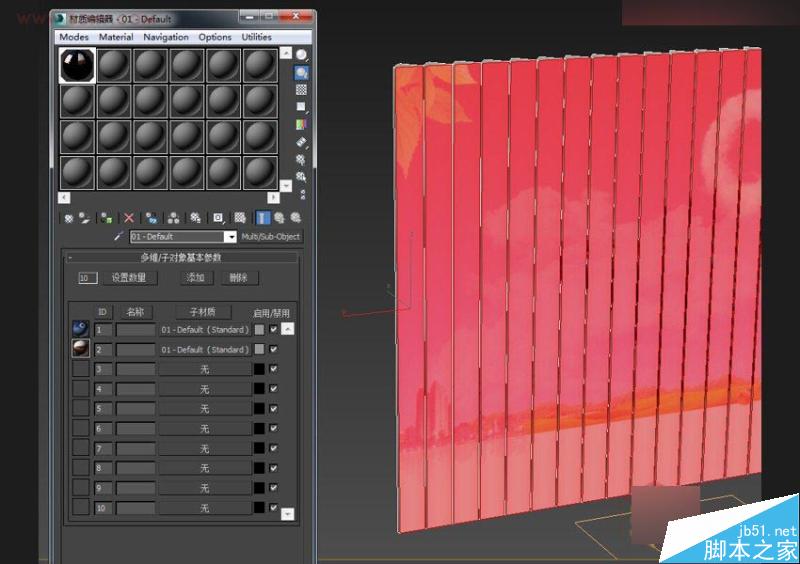Click gray color swatch for ID 2

(259, 349)
